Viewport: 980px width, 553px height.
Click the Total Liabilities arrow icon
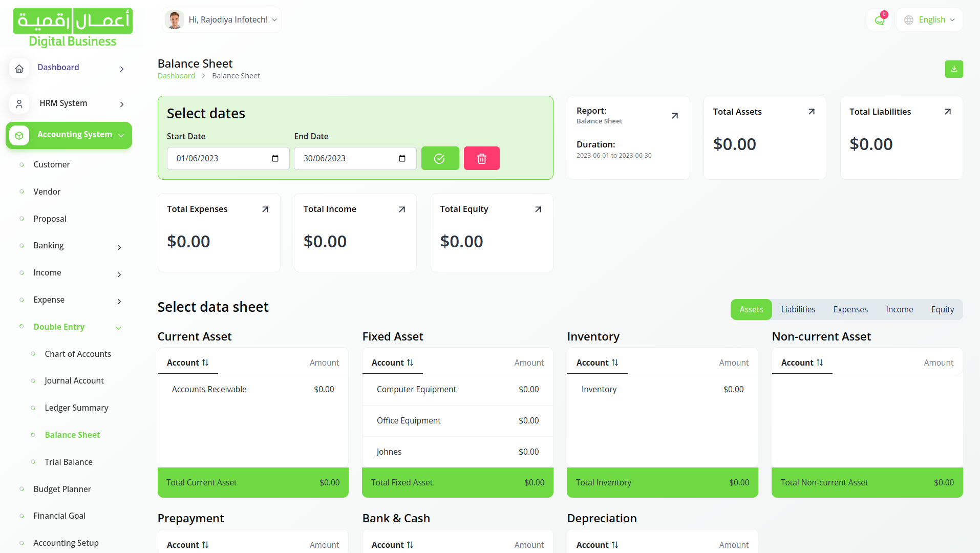click(947, 112)
